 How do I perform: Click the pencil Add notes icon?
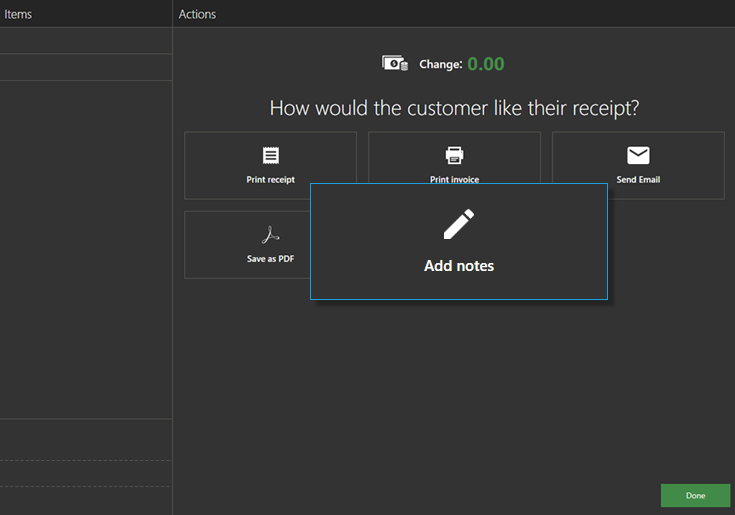(458, 224)
